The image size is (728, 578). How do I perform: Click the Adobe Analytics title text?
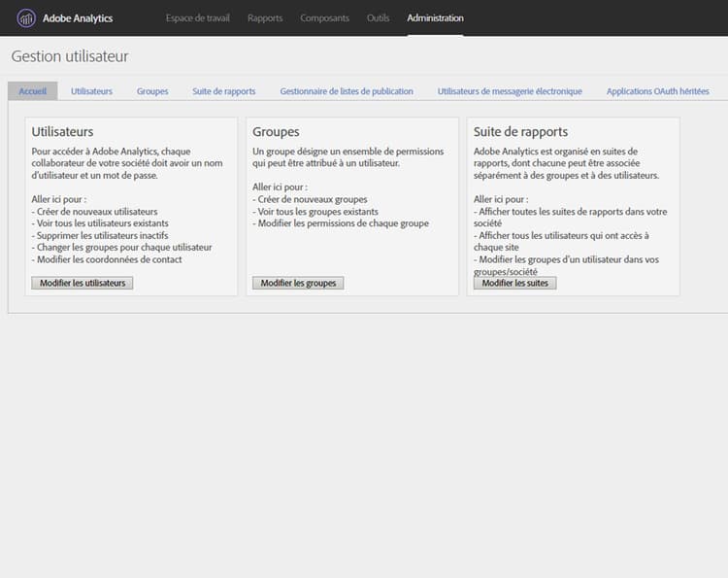(x=78, y=18)
